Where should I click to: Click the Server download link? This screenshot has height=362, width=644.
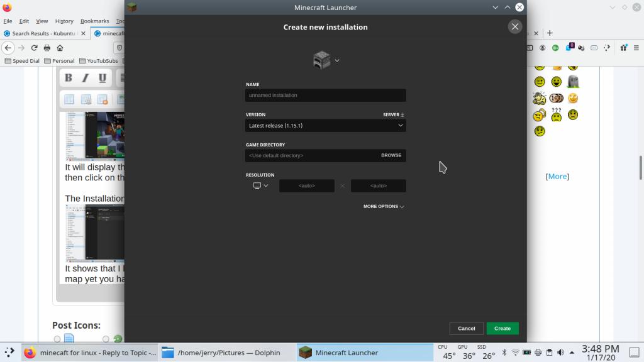[393, 115]
